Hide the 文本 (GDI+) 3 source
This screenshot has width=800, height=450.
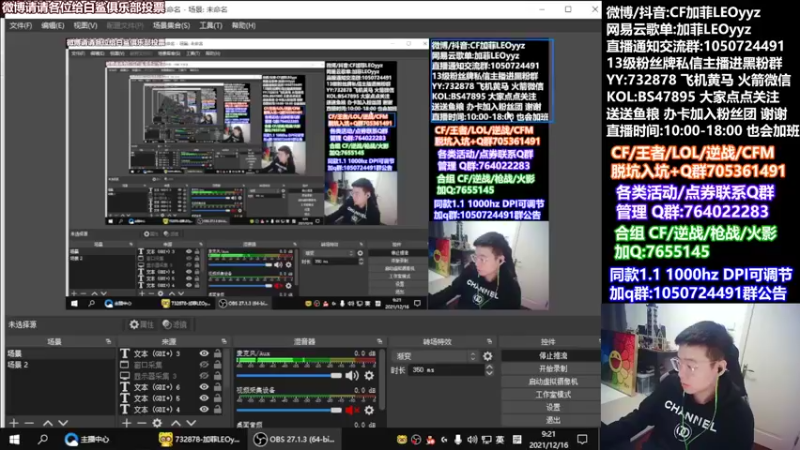click(x=204, y=353)
